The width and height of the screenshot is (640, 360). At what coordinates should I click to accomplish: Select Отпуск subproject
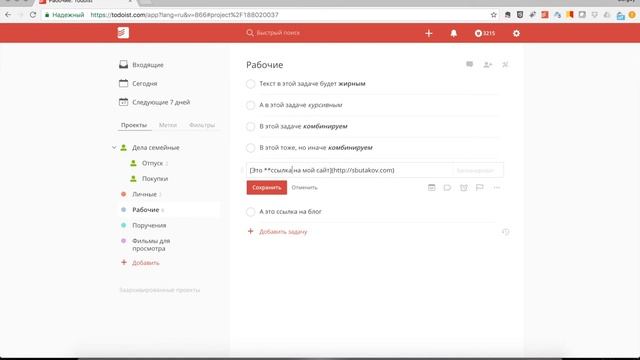[x=152, y=163]
